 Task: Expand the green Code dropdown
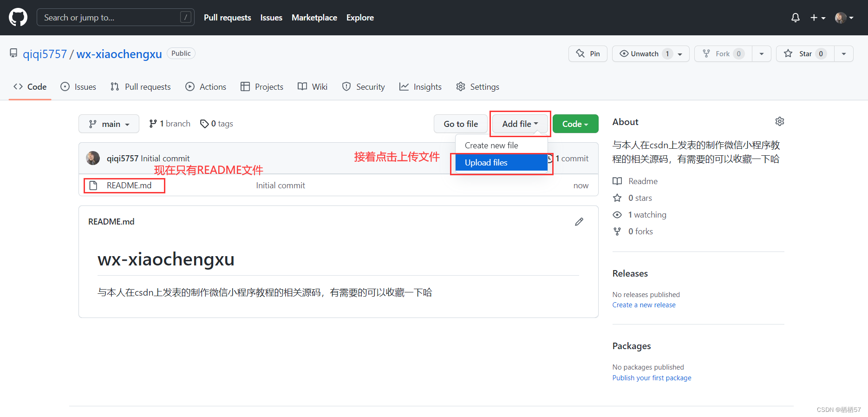[575, 124]
